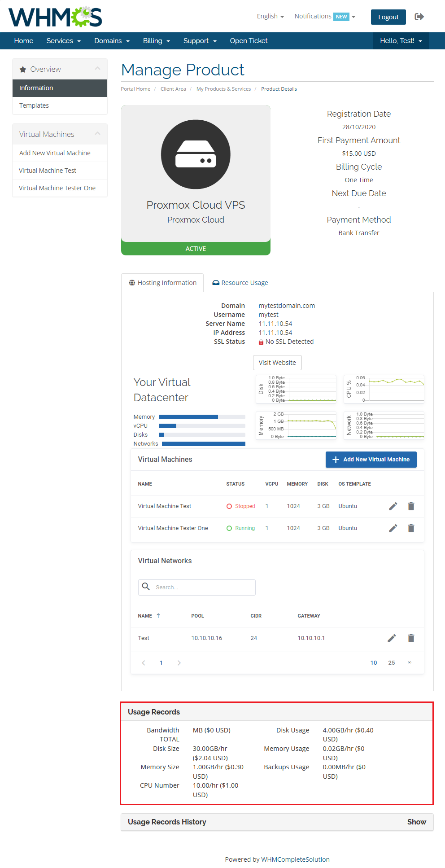Click the search magnifier icon

146,587
